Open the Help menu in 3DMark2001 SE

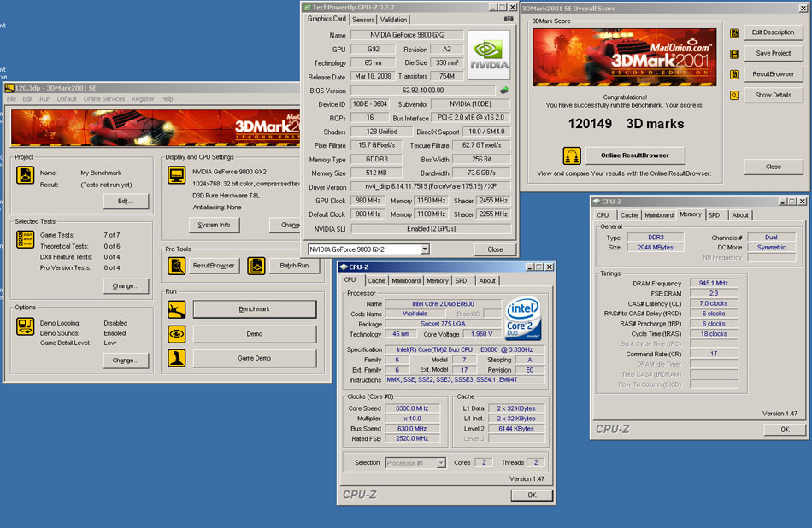[x=167, y=99]
